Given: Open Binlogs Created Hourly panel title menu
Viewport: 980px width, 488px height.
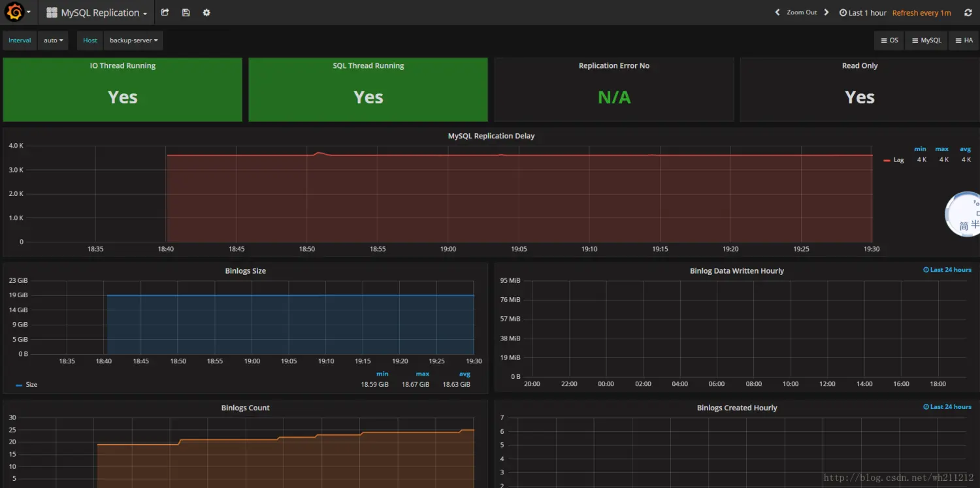Looking at the screenshot, I should pyautogui.click(x=737, y=408).
